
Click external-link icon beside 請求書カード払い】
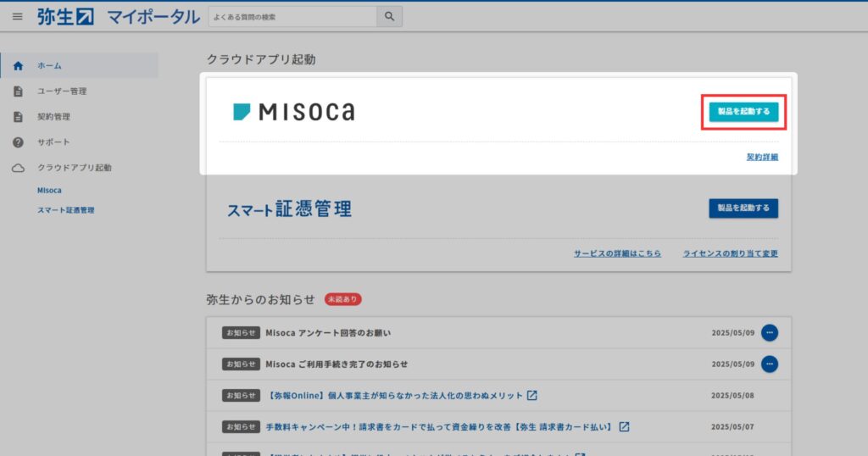624,427
